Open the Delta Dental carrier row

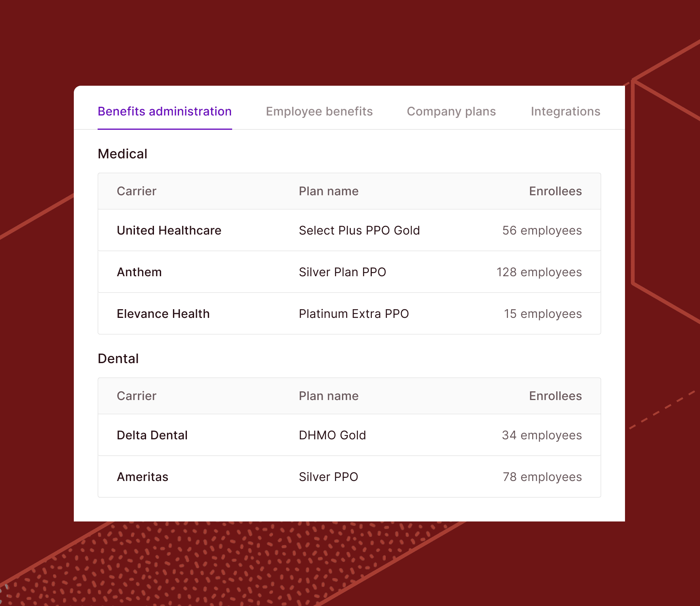[152, 435]
